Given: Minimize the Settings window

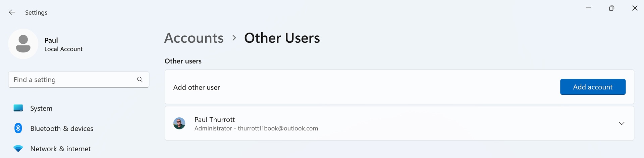Looking at the screenshot, I should [588, 8].
